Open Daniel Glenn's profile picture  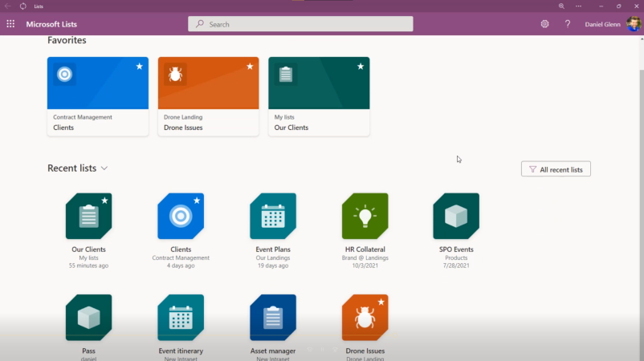(633, 24)
